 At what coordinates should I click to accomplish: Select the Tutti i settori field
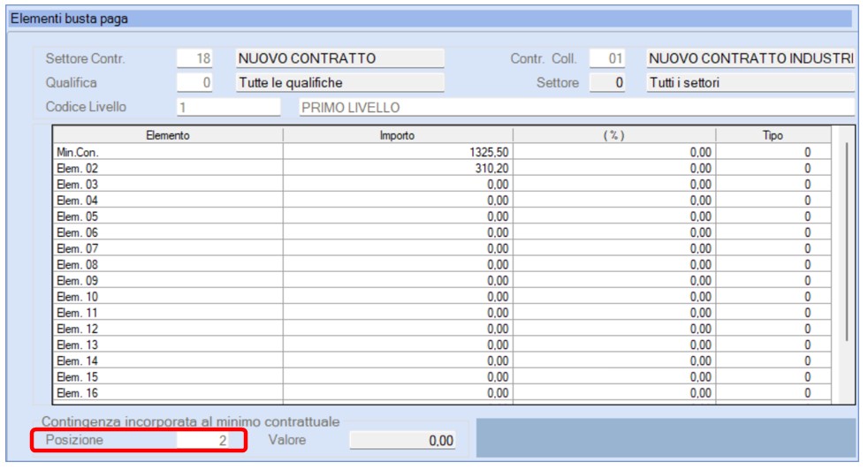(750, 82)
